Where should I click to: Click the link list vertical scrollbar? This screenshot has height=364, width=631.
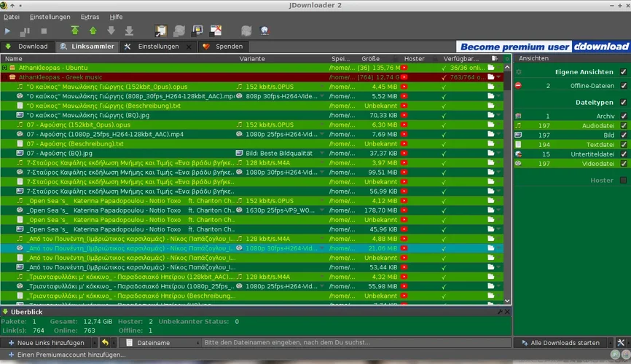coord(507,182)
